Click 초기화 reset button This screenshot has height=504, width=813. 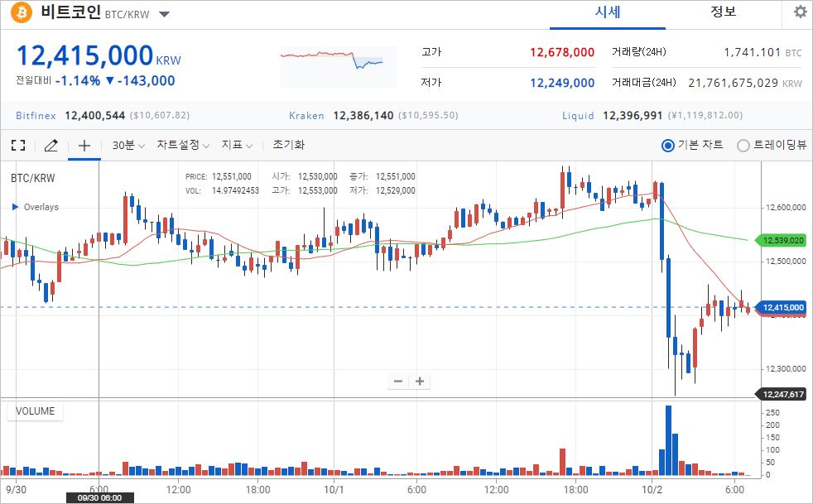pyautogui.click(x=289, y=145)
